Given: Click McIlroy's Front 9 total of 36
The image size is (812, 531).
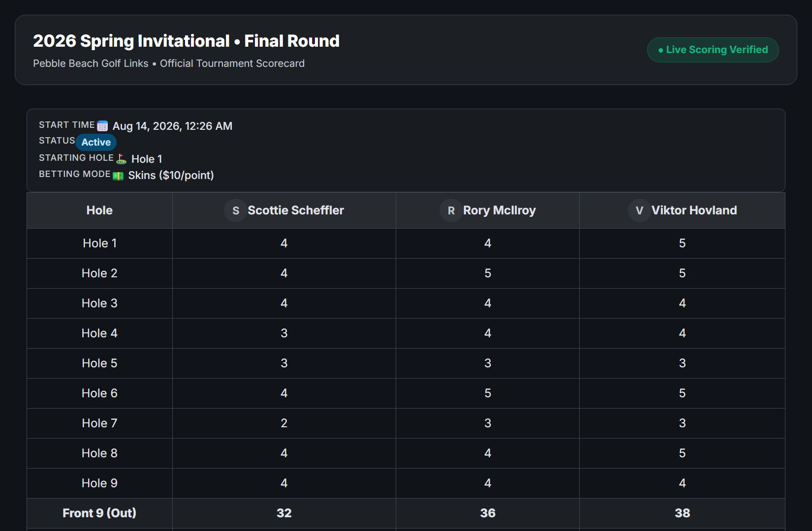Looking at the screenshot, I should (x=488, y=513).
